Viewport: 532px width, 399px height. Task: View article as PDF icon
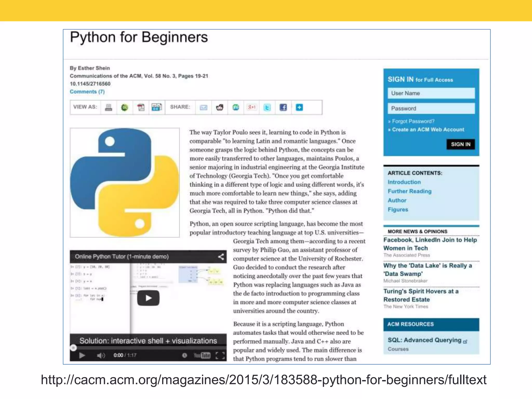coord(141,107)
